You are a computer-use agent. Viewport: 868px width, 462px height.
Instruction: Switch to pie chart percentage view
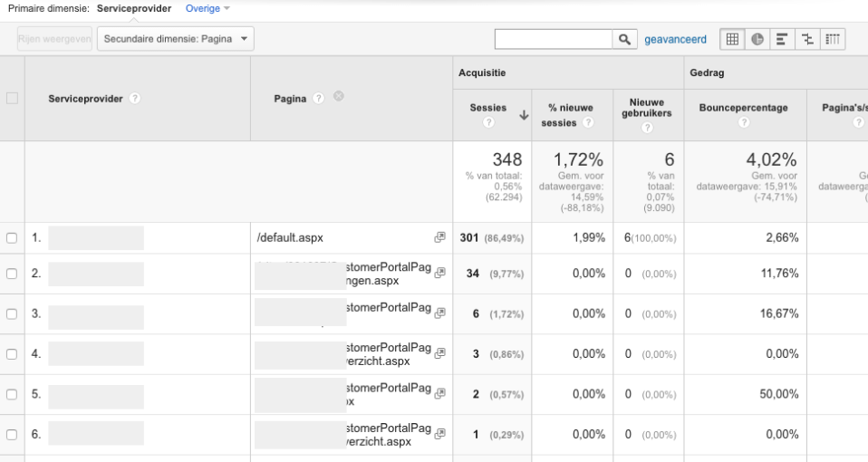pos(757,39)
